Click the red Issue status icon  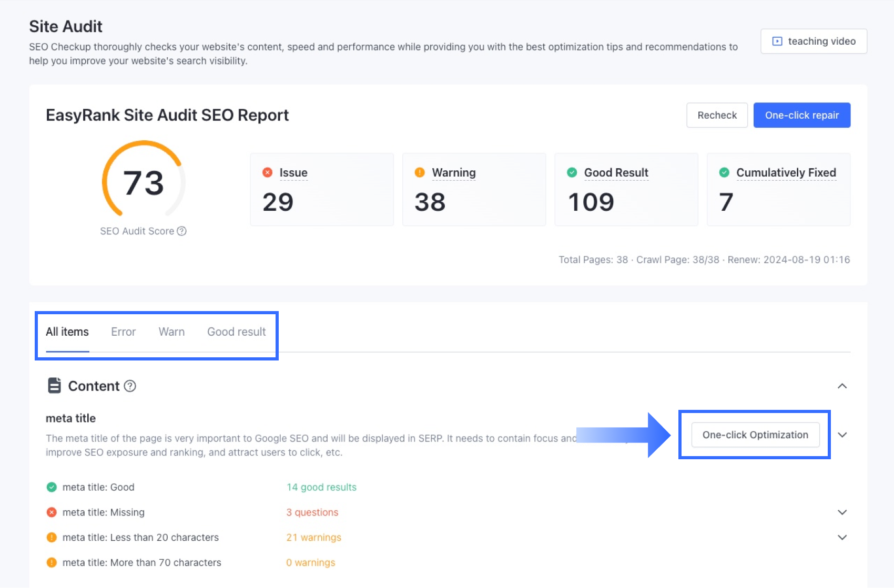point(268,172)
